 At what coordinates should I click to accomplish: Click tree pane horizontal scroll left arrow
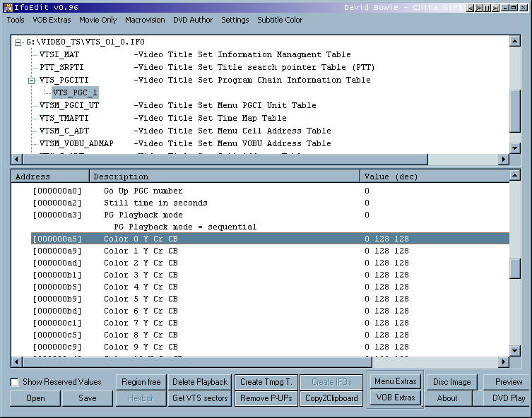point(17,159)
